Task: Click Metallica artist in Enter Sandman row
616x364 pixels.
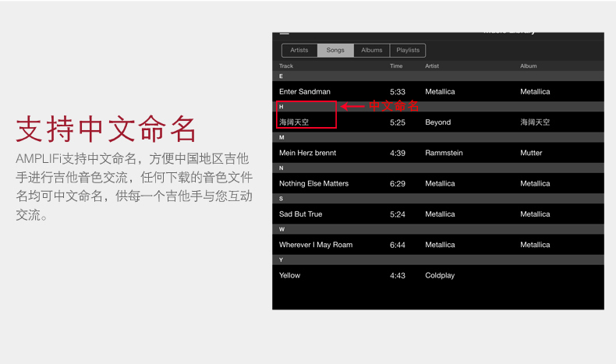Action: coord(440,91)
